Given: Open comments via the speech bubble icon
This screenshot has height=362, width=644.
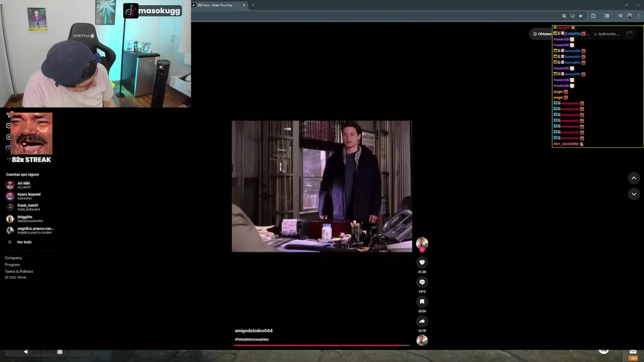Looking at the screenshot, I should [422, 282].
